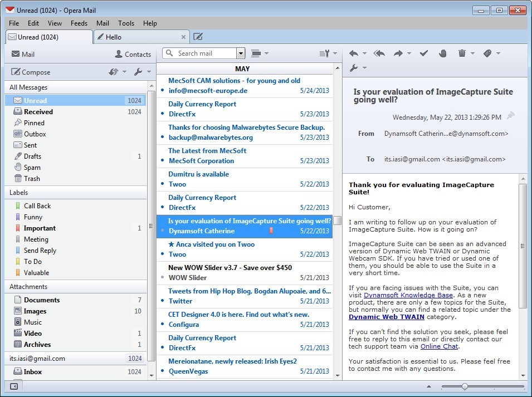The height and width of the screenshot is (397, 532).
Task: Click the Forward arrow icon
Action: point(398,53)
